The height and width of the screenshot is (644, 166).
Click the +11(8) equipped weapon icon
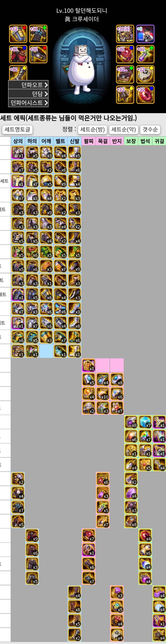[125, 34]
